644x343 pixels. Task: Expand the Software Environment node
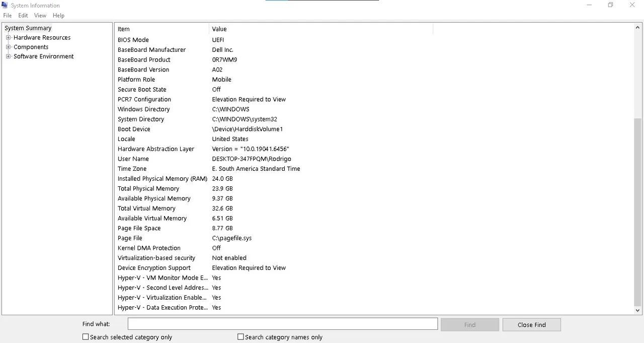tap(8, 56)
